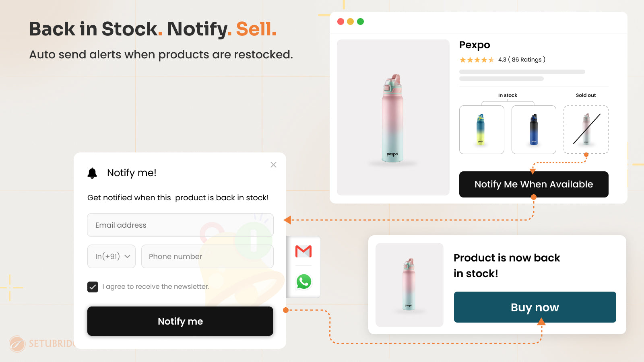This screenshot has height=362, width=644.
Task: Select the yellow-blue bottle variant
Action: (x=482, y=130)
